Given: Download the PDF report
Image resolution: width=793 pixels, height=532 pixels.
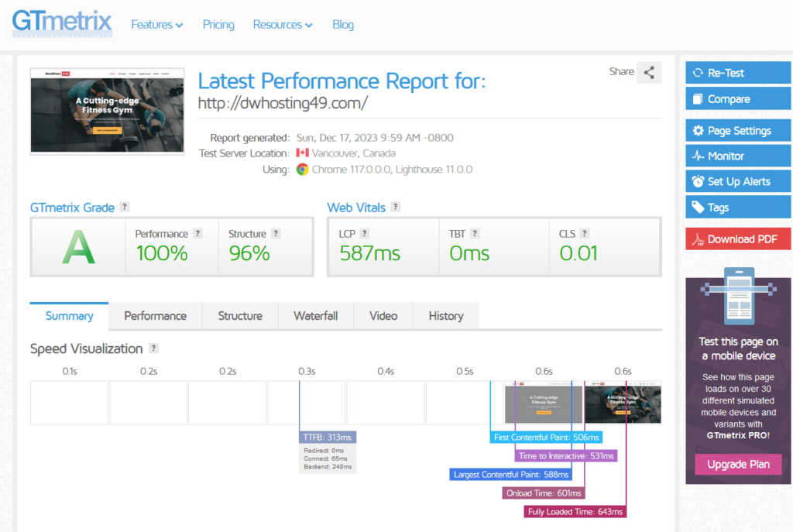Looking at the screenshot, I should [x=738, y=239].
